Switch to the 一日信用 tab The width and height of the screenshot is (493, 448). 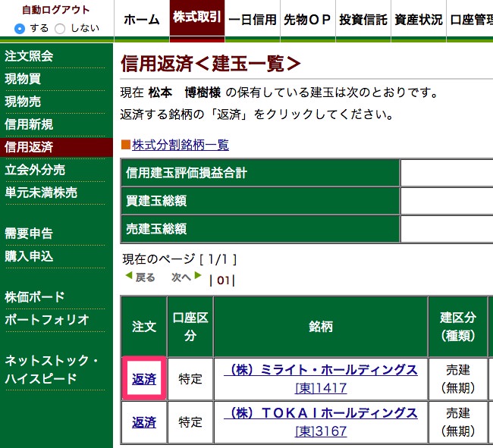253,20
